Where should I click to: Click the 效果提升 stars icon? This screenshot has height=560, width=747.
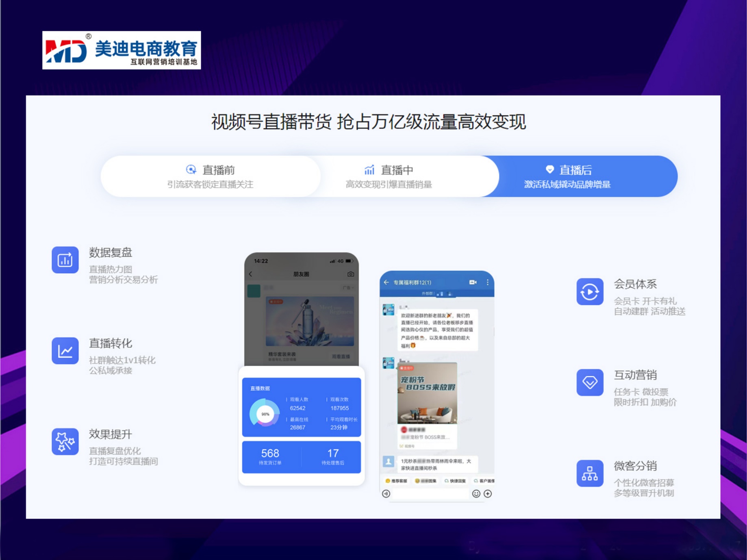coord(65,442)
